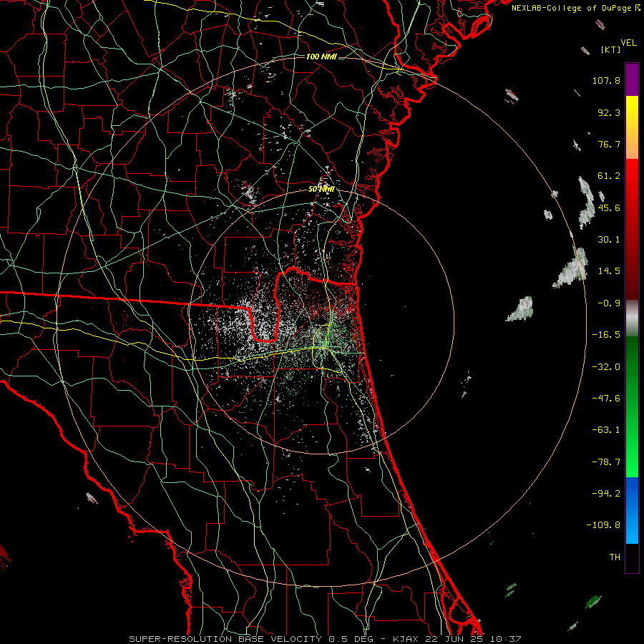
Task: Click the -16.5 velocity legend value
Action: (606, 335)
